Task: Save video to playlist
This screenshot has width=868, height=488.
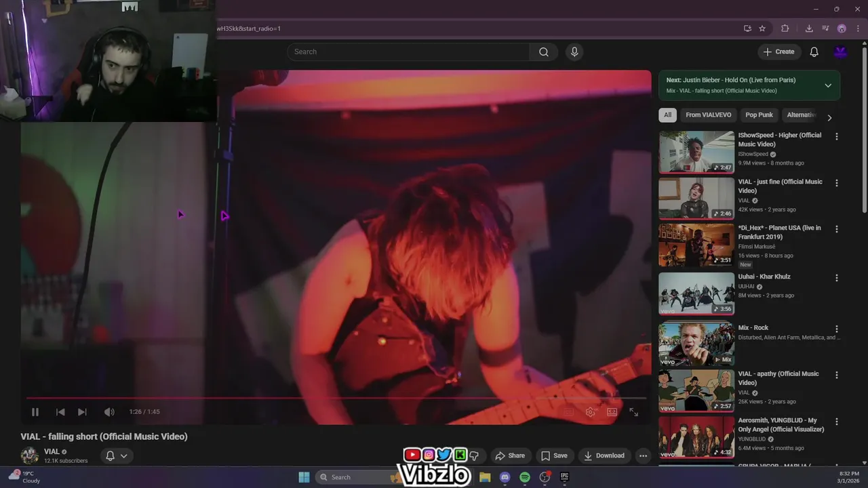Action: 554,455
